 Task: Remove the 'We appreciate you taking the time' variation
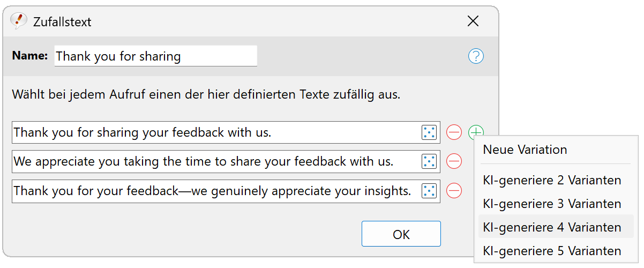coord(454,161)
